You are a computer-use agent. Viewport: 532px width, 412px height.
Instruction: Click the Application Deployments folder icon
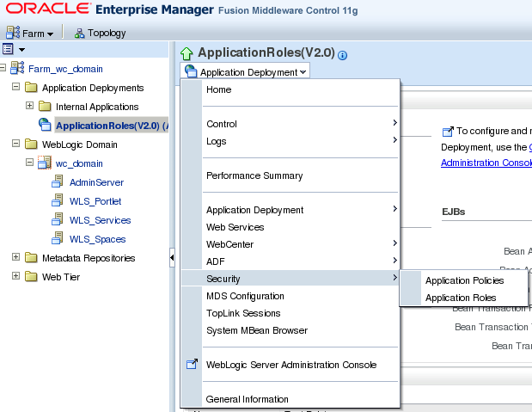pyautogui.click(x=31, y=87)
